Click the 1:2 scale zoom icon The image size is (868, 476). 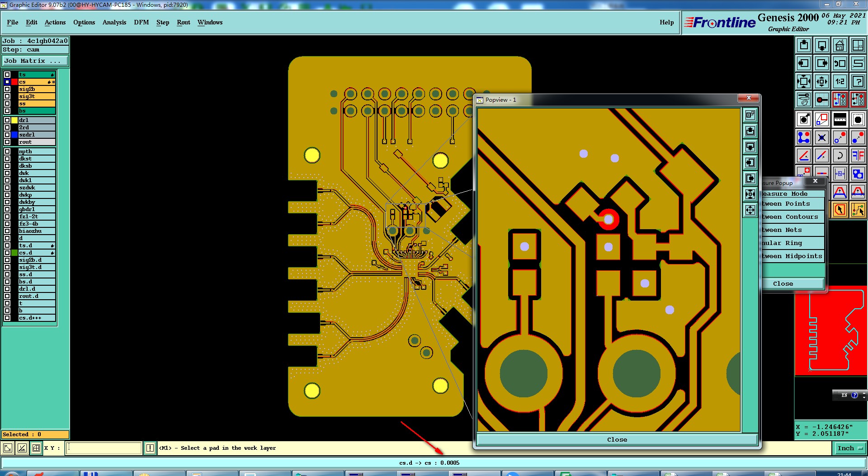[840, 81]
